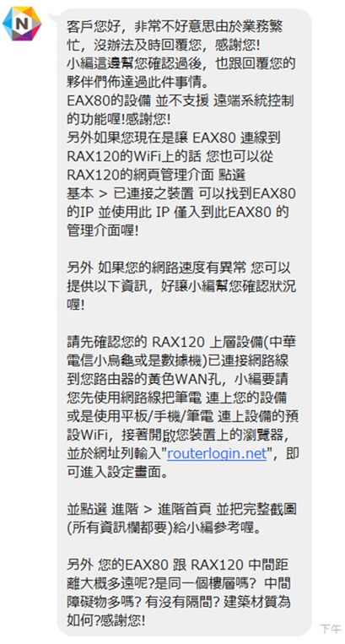Viewport: 345px width, 644px height.
Task: Open the NETGEAR sender avatar icon
Action: click(22, 24)
